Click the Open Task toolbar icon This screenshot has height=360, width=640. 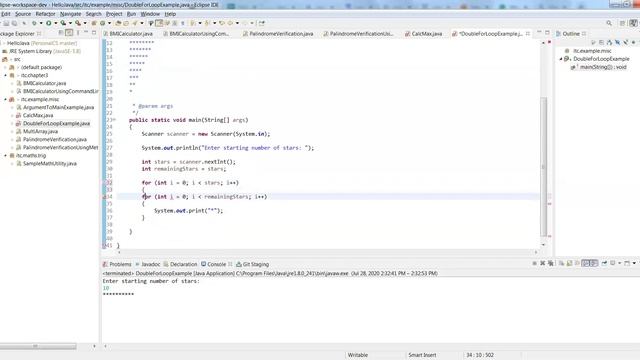[x=126, y=23]
